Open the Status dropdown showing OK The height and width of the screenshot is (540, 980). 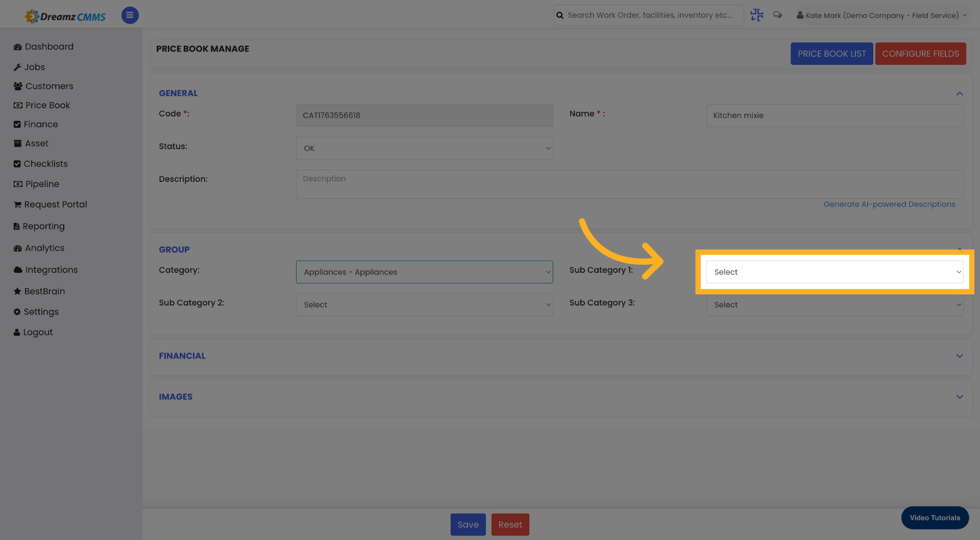[424, 148]
